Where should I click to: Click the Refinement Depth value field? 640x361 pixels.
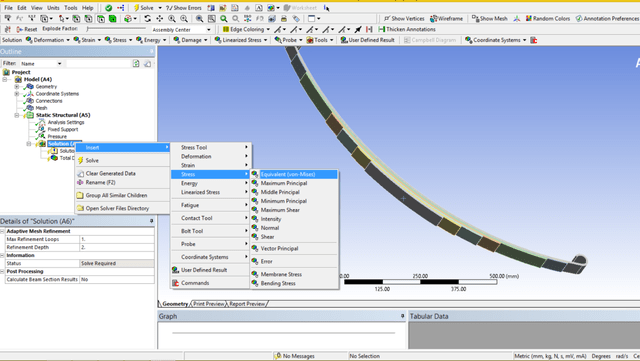tap(117, 247)
